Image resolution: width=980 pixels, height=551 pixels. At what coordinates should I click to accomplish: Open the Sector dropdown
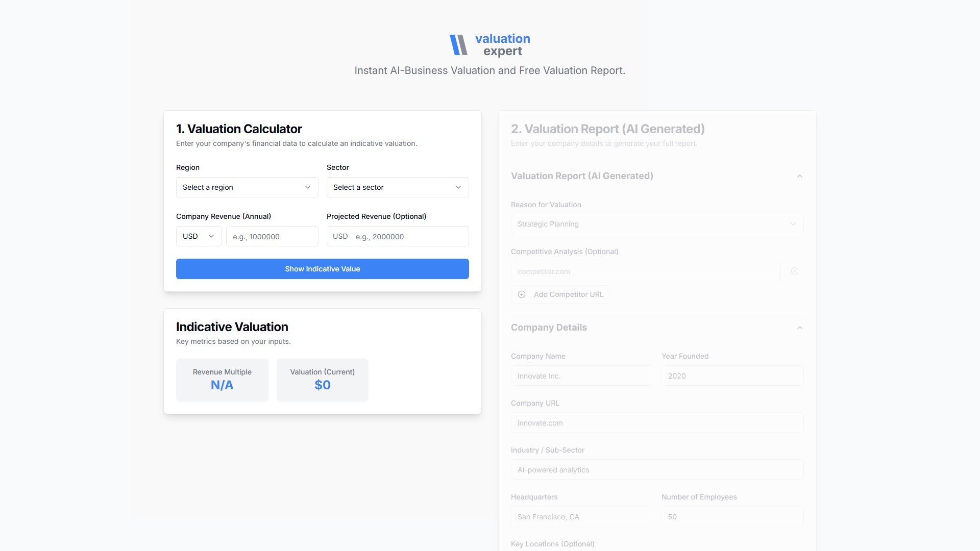click(398, 187)
